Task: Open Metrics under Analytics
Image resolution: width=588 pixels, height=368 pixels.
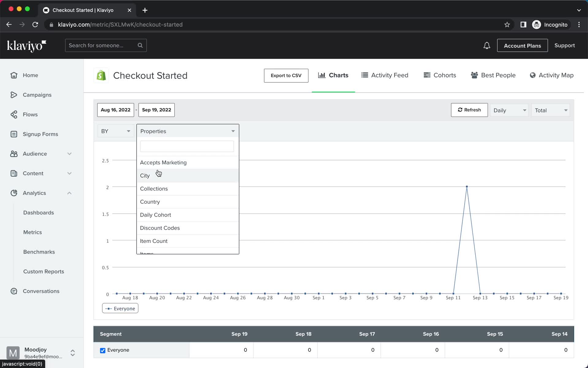Action: pyautogui.click(x=32, y=232)
